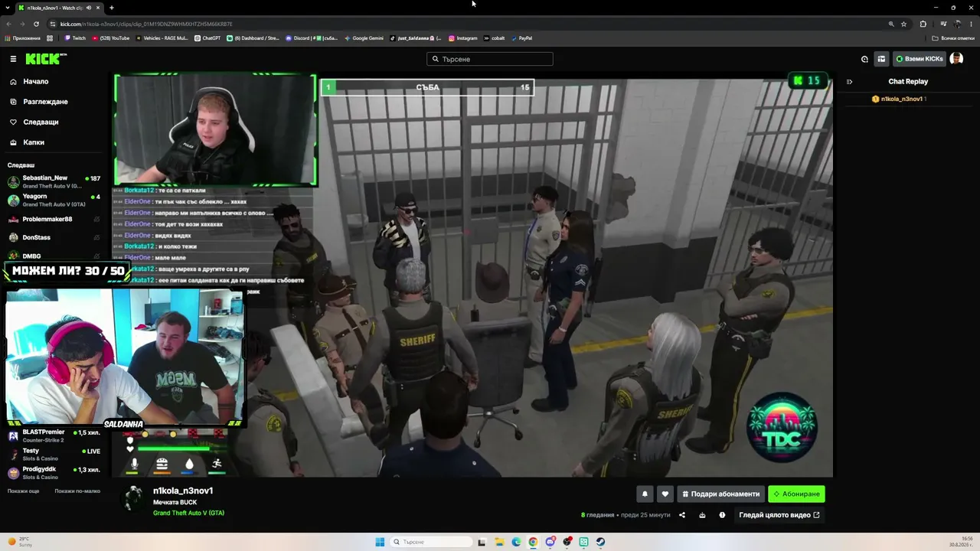Share the clip via share icon
Image resolution: width=980 pixels, height=551 pixels.
(682, 515)
